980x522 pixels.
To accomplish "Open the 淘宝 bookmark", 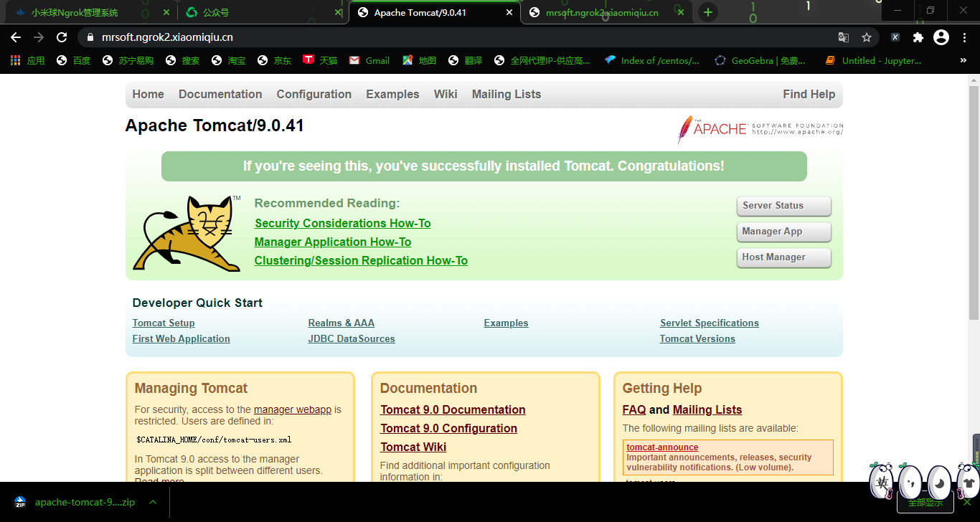I will 228,61.
